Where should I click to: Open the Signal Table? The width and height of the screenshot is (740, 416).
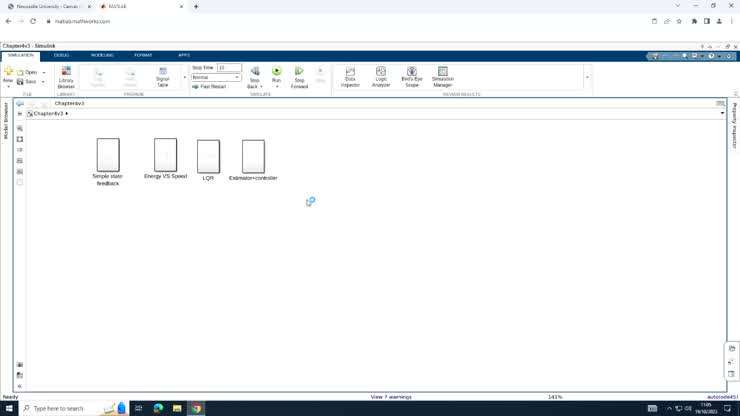tap(163, 77)
